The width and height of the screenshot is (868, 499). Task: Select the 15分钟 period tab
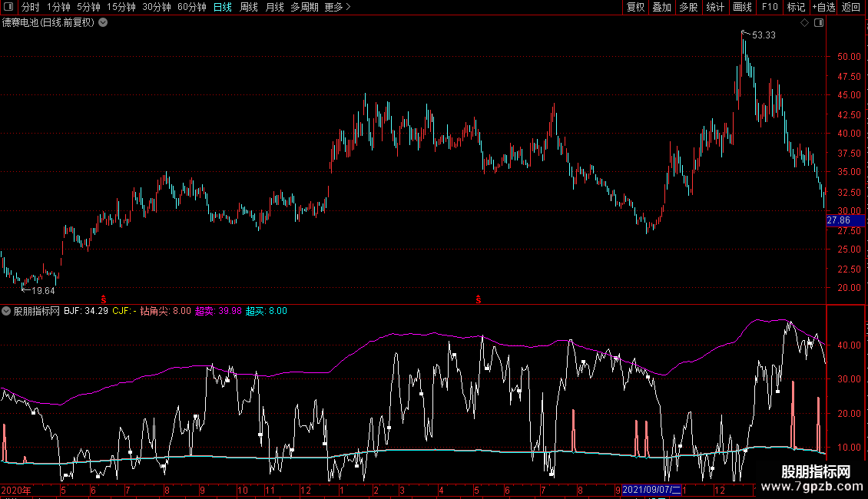point(121,7)
